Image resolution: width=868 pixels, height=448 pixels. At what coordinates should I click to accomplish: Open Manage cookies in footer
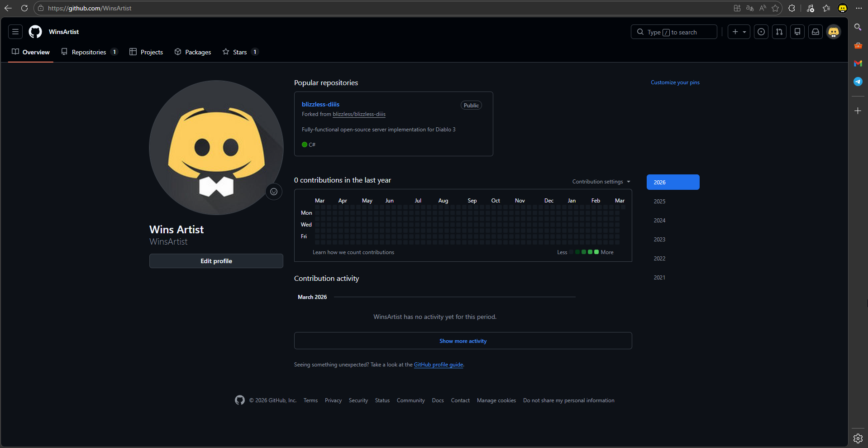[x=496, y=400]
